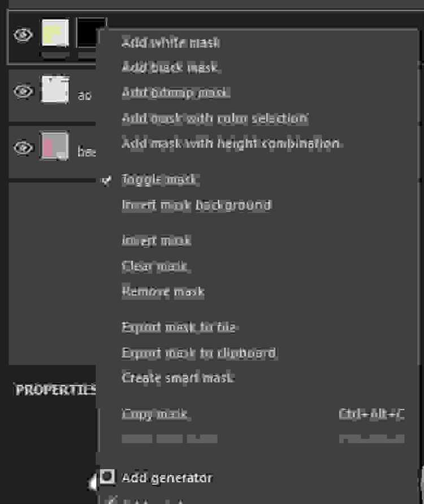Select Add bitmap mask

pos(176,93)
